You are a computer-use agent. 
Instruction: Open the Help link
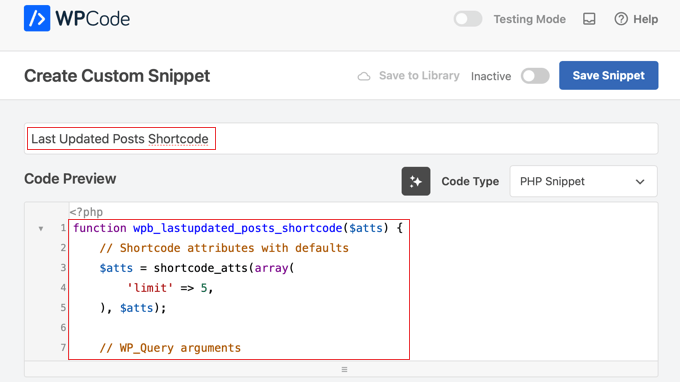636,19
